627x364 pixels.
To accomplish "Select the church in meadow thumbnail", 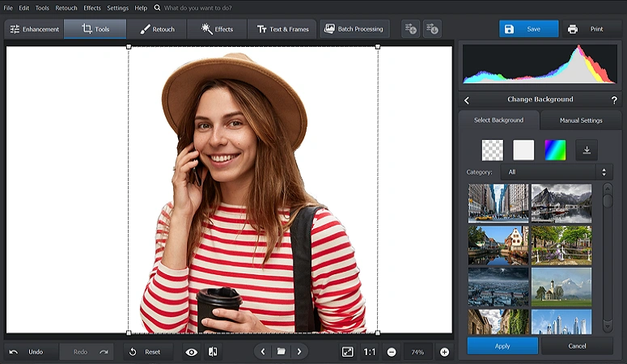I will point(561,287).
